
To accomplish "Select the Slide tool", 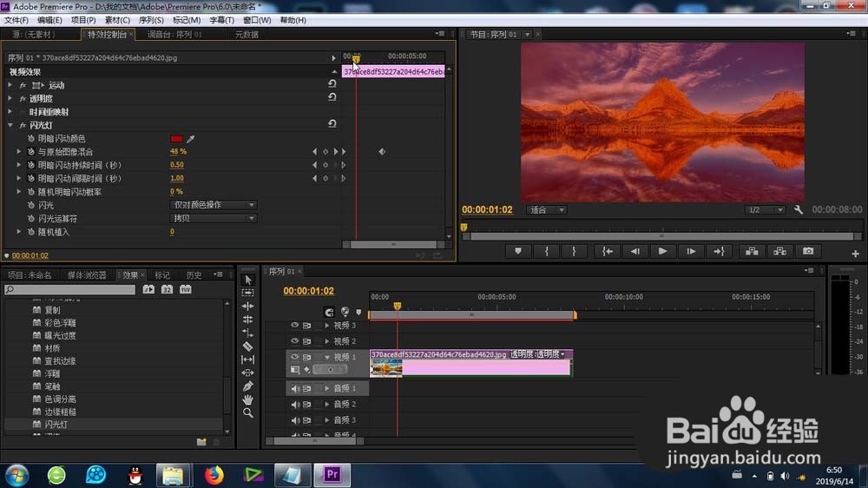I will click(x=248, y=373).
